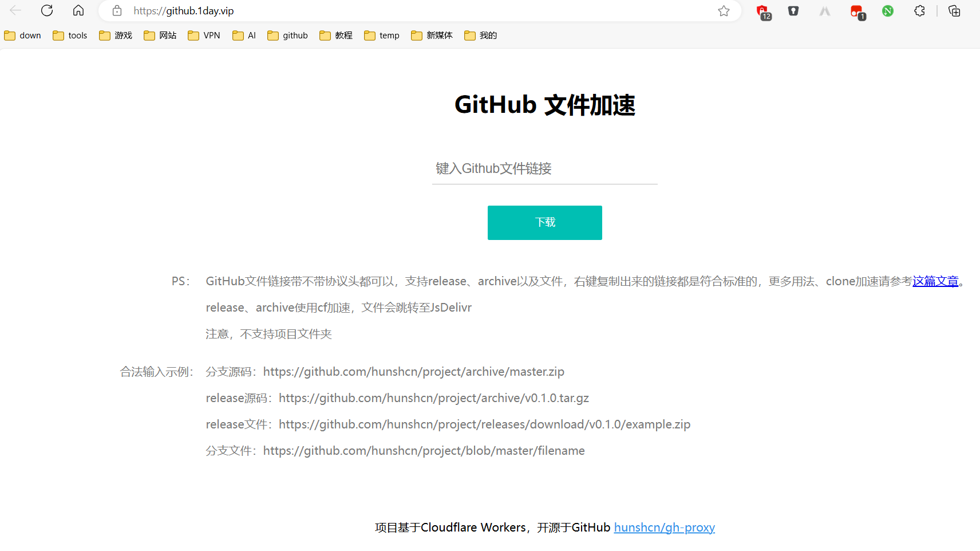
Task: Click the GitHub 文件加速 heading
Action: click(x=545, y=105)
